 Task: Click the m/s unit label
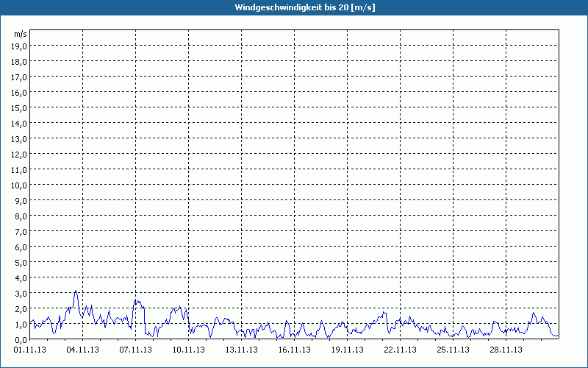pos(21,34)
